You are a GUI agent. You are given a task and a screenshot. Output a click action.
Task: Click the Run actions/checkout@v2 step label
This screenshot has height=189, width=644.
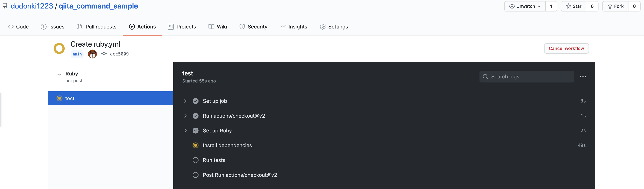(234, 116)
